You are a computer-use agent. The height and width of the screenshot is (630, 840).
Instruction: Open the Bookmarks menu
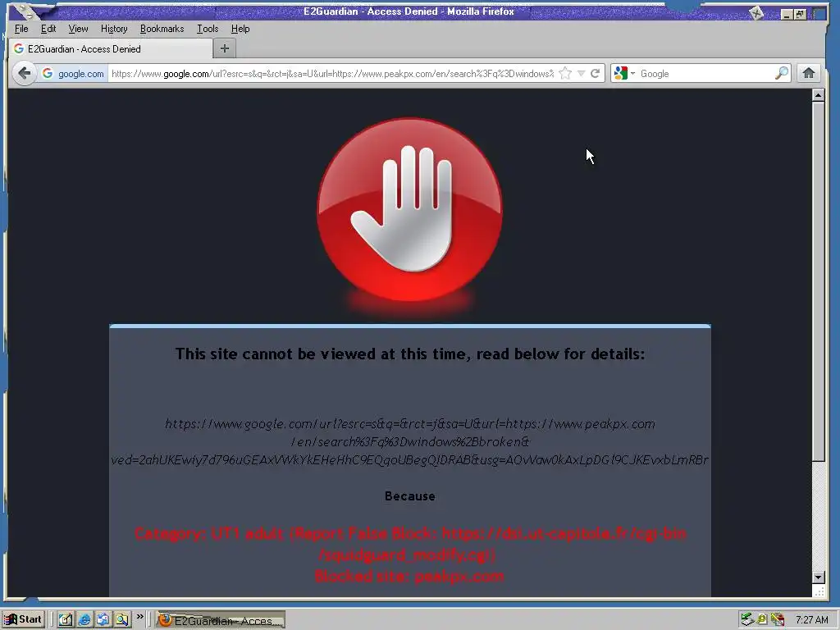click(x=162, y=29)
